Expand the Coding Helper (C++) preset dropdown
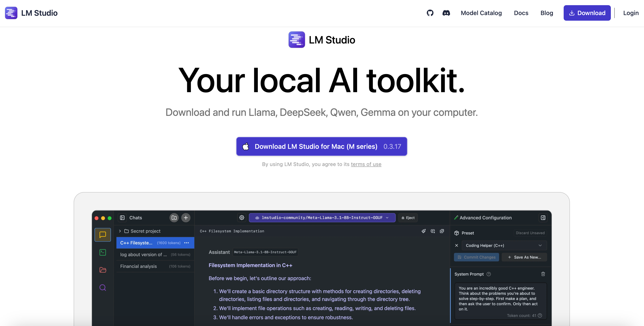This screenshot has height=326, width=644. 504,245
